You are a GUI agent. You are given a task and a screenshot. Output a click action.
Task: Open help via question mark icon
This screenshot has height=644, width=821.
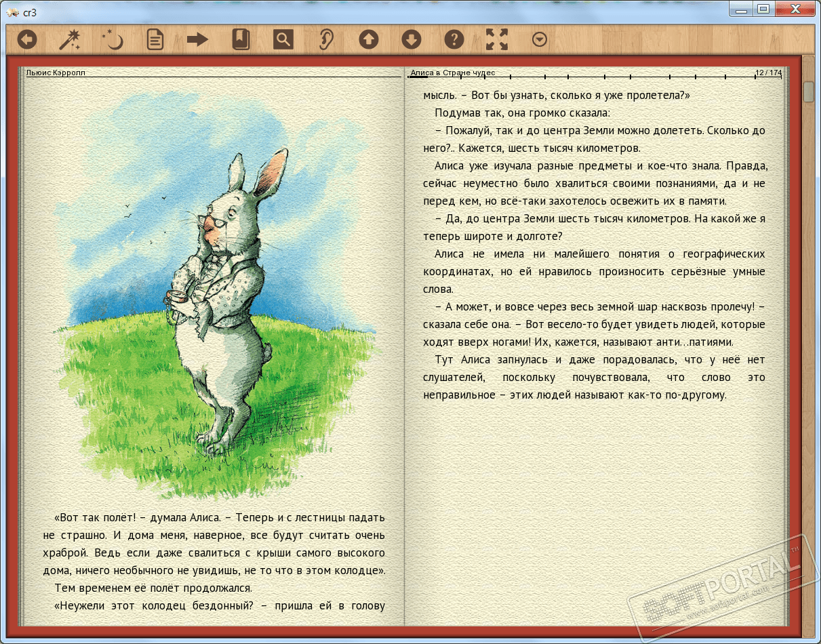point(454,40)
